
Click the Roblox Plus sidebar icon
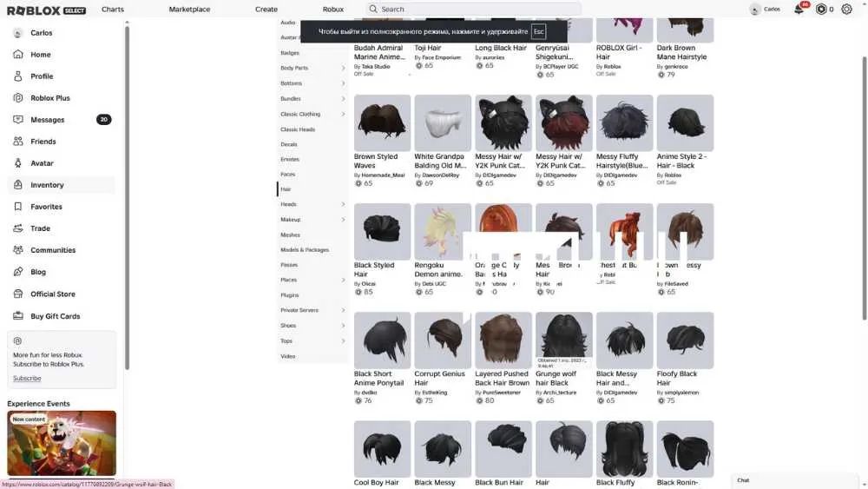pos(18,97)
